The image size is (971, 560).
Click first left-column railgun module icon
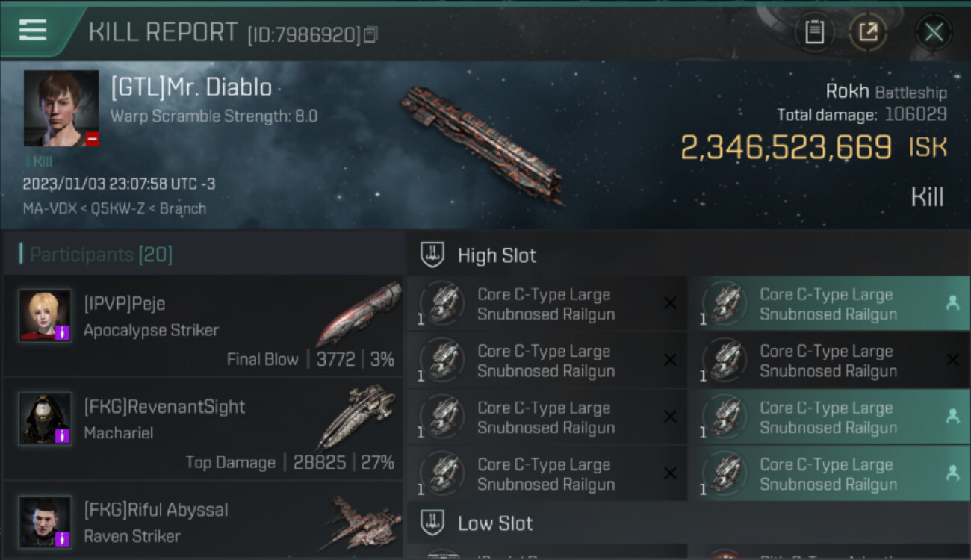[x=442, y=304]
